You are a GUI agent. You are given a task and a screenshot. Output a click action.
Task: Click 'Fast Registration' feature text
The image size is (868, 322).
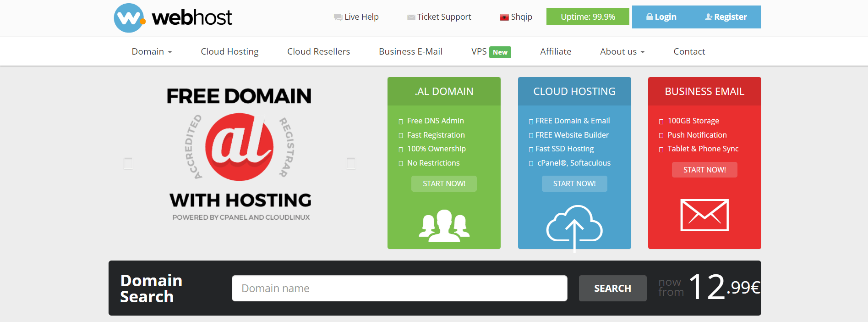pyautogui.click(x=436, y=135)
